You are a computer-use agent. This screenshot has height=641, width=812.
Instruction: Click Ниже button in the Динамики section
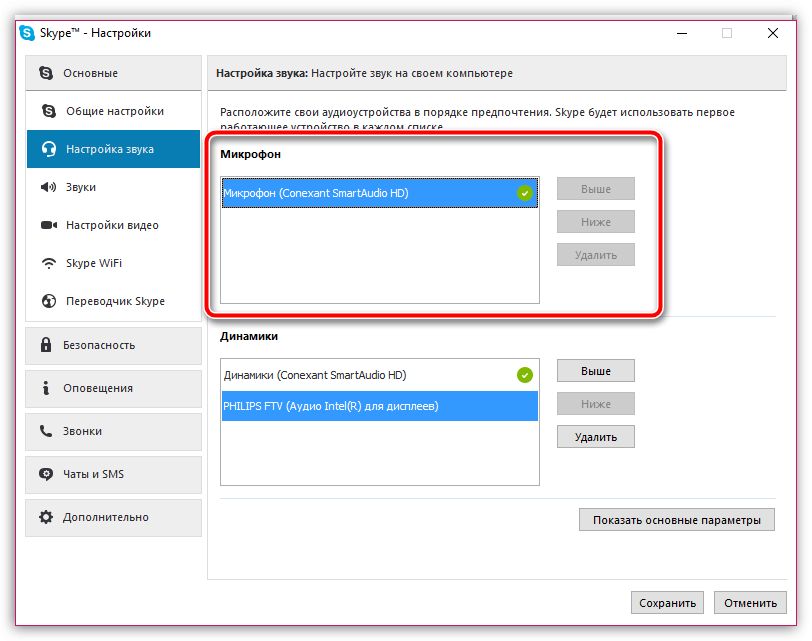coord(596,404)
